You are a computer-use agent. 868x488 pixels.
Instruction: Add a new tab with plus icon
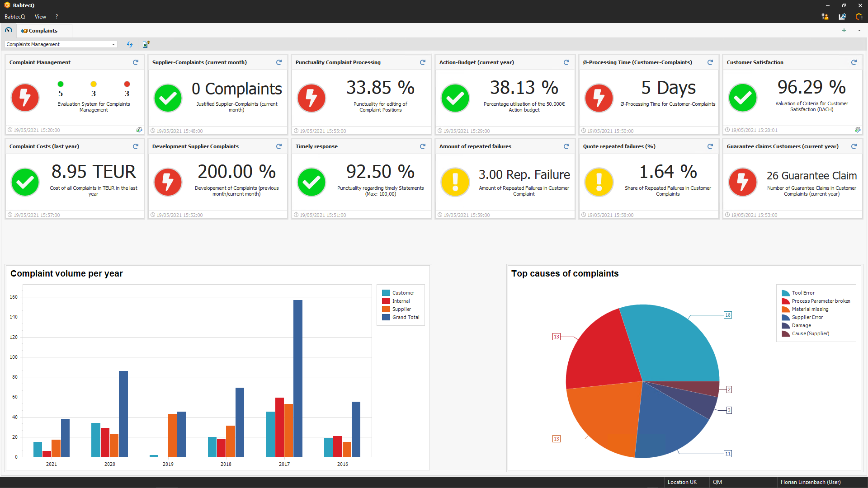tap(844, 30)
